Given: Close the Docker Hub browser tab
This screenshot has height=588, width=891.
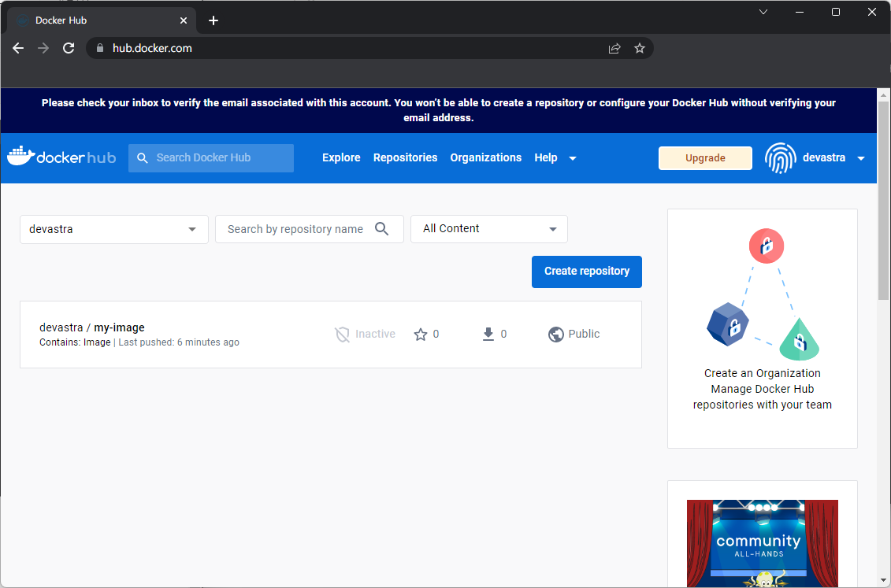Looking at the screenshot, I should tap(184, 20).
